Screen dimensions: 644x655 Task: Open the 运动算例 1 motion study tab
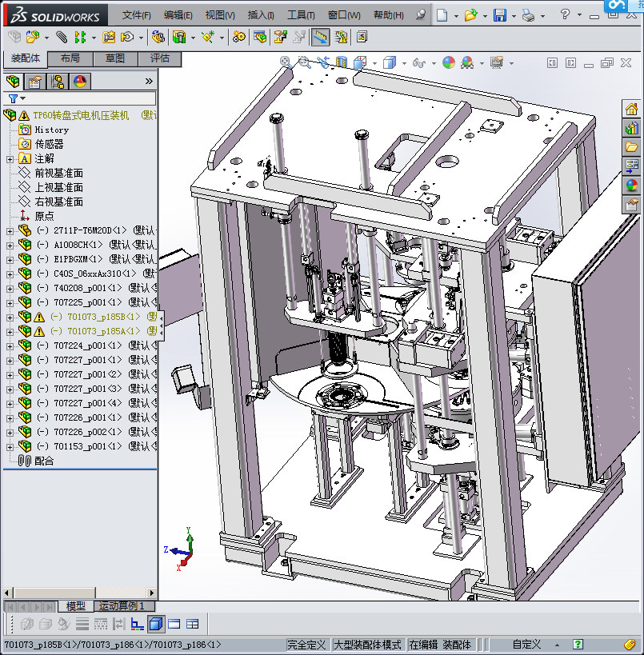pyautogui.click(x=122, y=606)
